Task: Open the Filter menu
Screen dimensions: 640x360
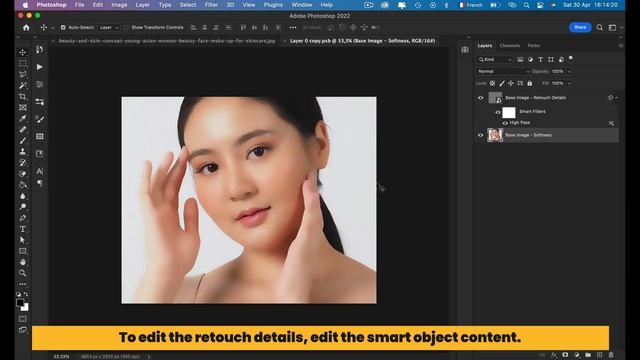Action: (211, 5)
